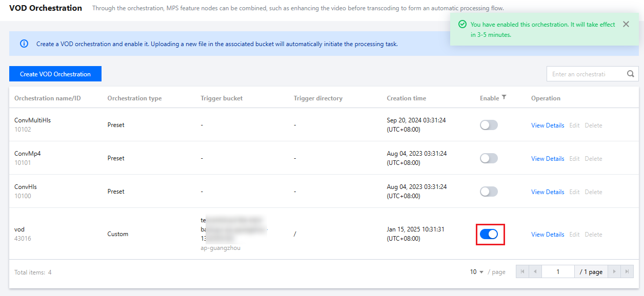Click Create VOD Orchestration button
Screen dimensions: 644x296
click(x=55, y=74)
